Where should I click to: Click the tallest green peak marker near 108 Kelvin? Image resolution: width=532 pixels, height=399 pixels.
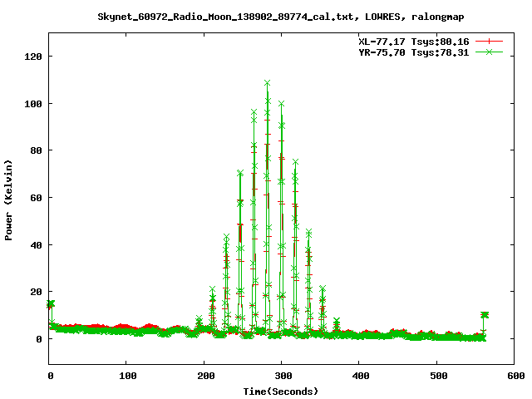pyautogui.click(x=267, y=83)
